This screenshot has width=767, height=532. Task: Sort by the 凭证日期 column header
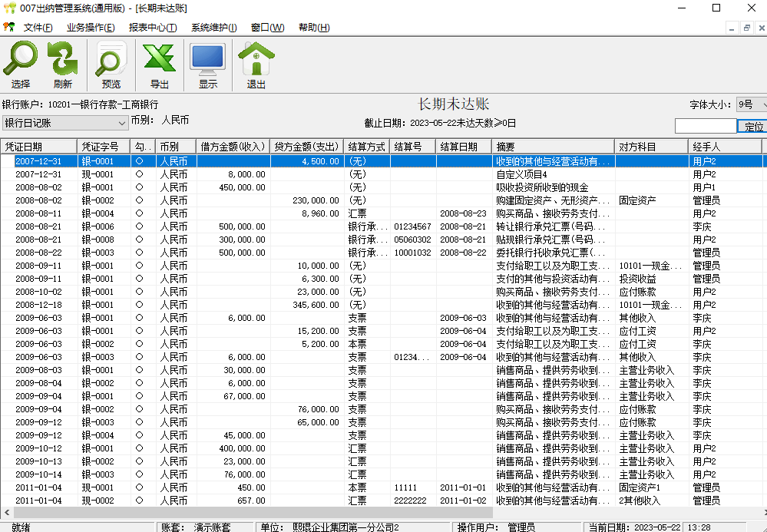[38, 146]
